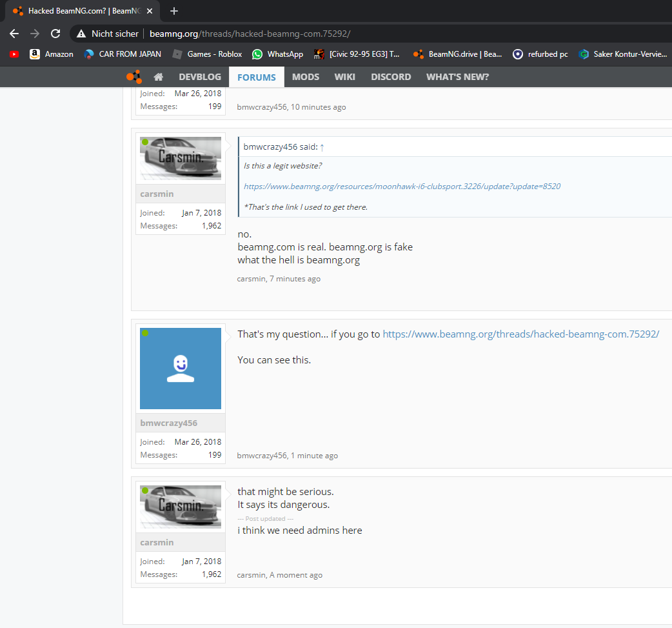Click username carsmin in the last post sidebar
This screenshot has height=628, width=672.
(157, 543)
